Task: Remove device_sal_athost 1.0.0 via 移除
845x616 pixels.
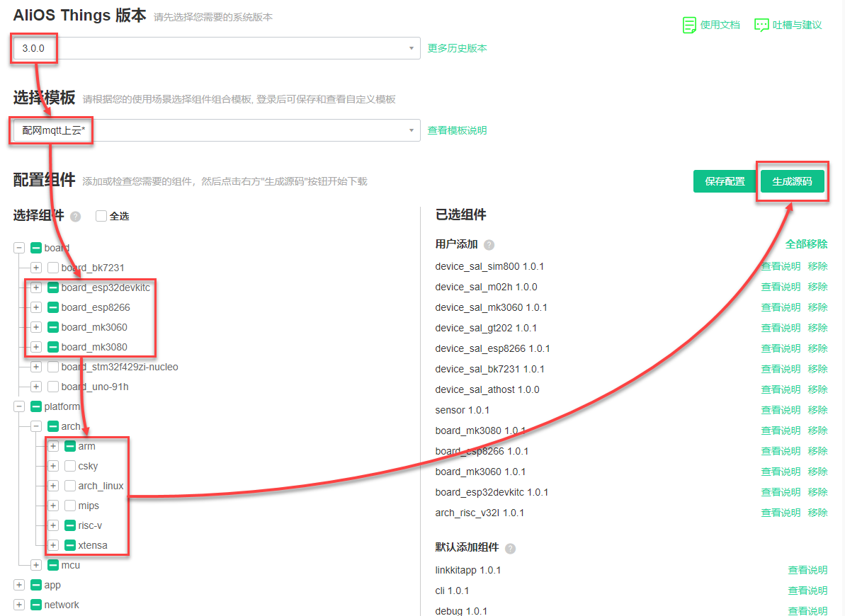Action: tap(817, 389)
